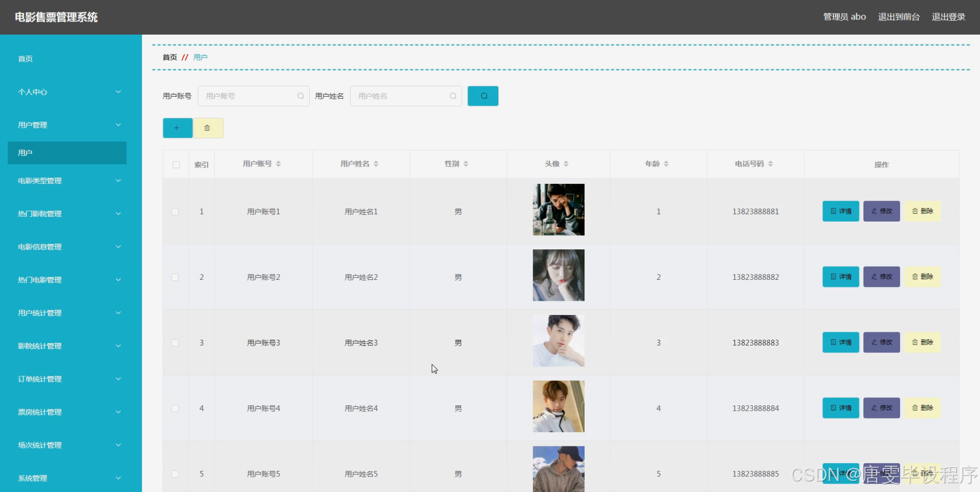Click magnifier icon inside 用户账号 field
Viewport: 980px width, 492px height.
300,96
